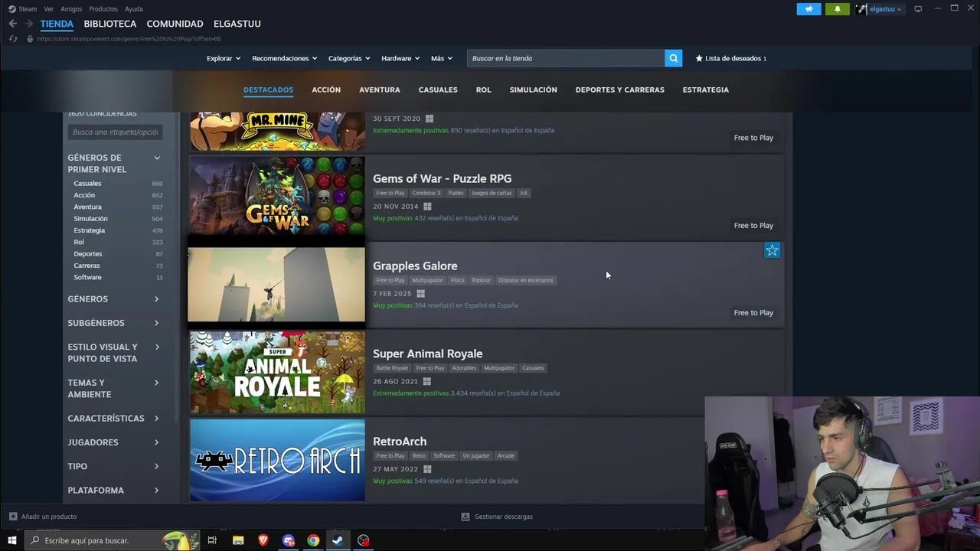Image resolution: width=980 pixels, height=551 pixels.
Task: Filter by Casuales genre in sidebar
Action: pos(87,184)
